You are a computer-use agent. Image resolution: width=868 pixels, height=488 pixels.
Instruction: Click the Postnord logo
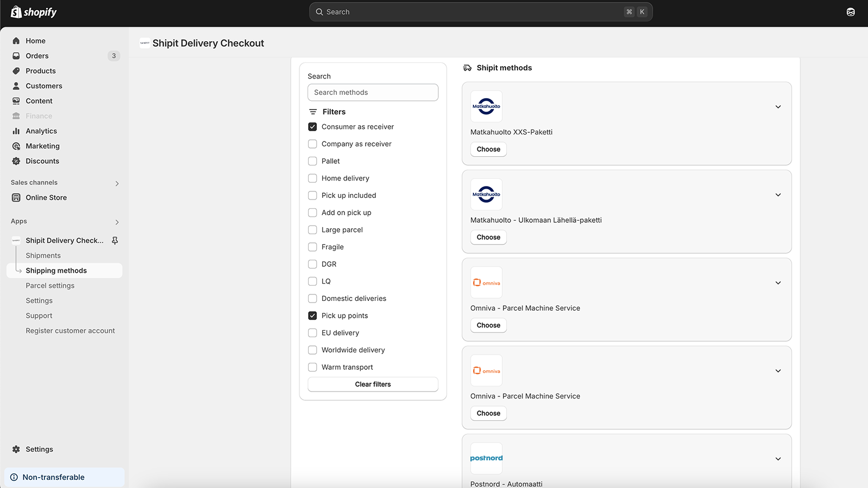point(487,458)
